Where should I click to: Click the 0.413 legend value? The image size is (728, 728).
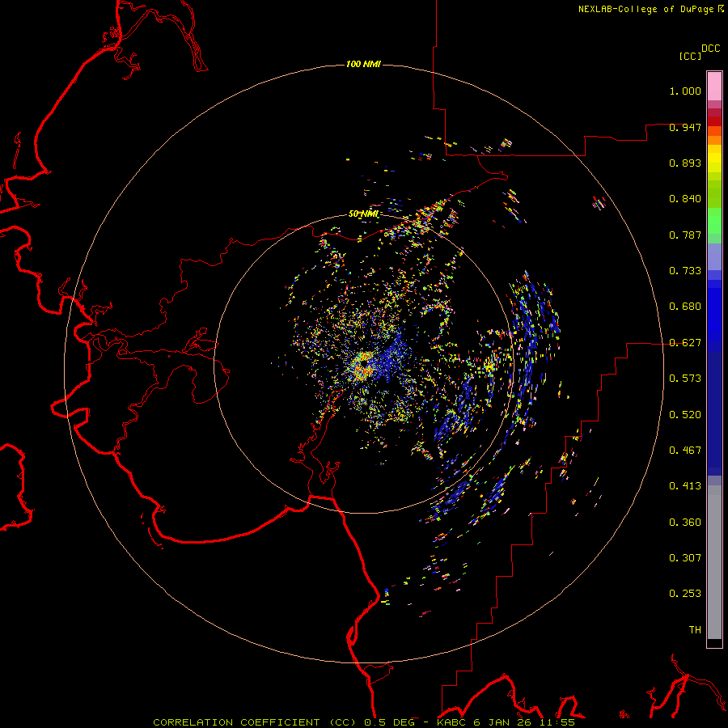[x=685, y=486]
